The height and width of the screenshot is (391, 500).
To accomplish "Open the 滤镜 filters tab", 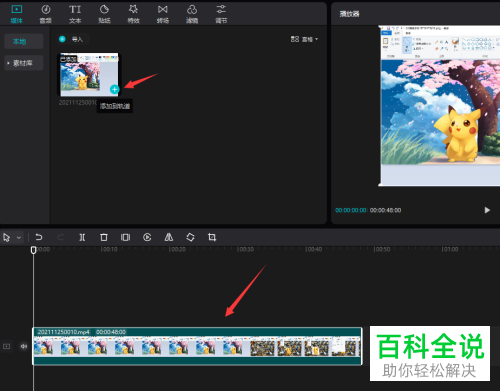I will tap(192, 14).
